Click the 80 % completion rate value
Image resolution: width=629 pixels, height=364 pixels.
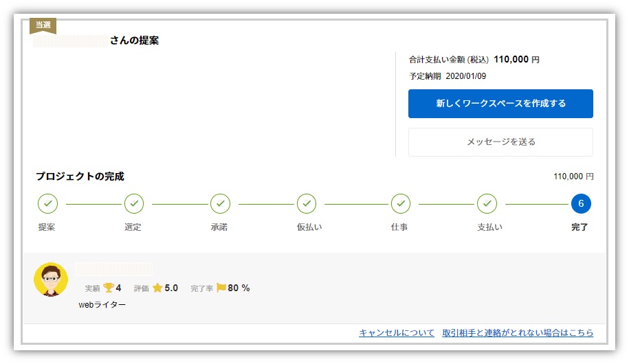click(239, 288)
